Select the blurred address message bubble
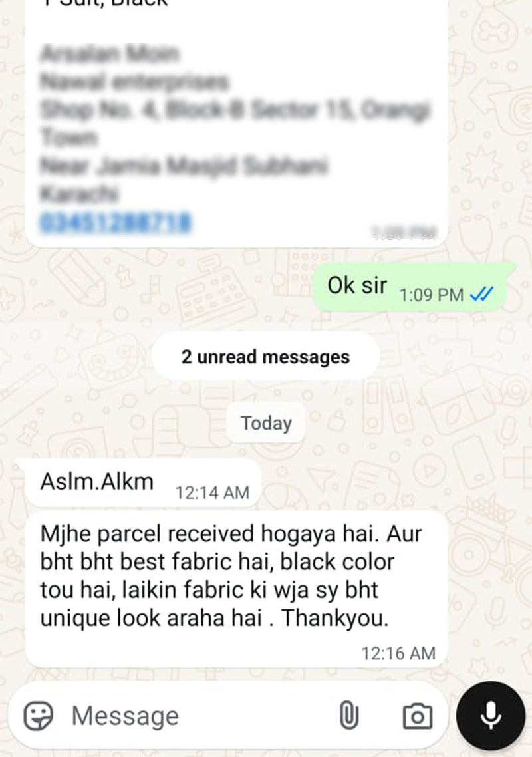532x757 pixels. (236, 123)
